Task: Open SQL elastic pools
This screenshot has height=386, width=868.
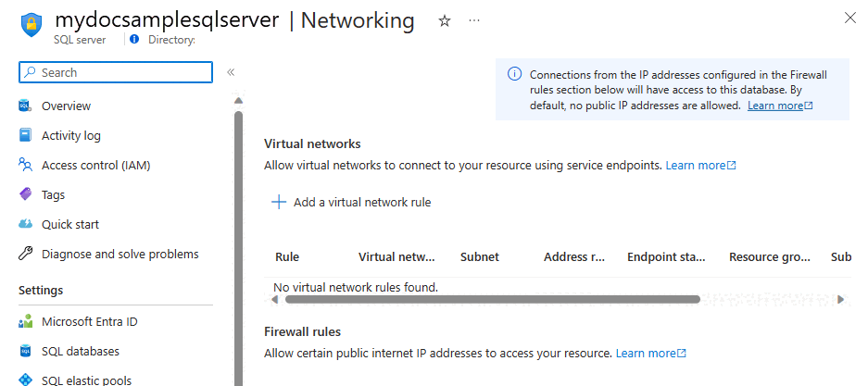Action: click(86, 380)
